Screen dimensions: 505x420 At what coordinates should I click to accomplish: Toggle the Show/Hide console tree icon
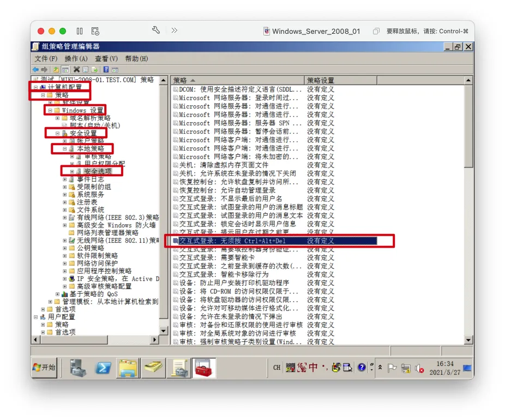click(65, 70)
